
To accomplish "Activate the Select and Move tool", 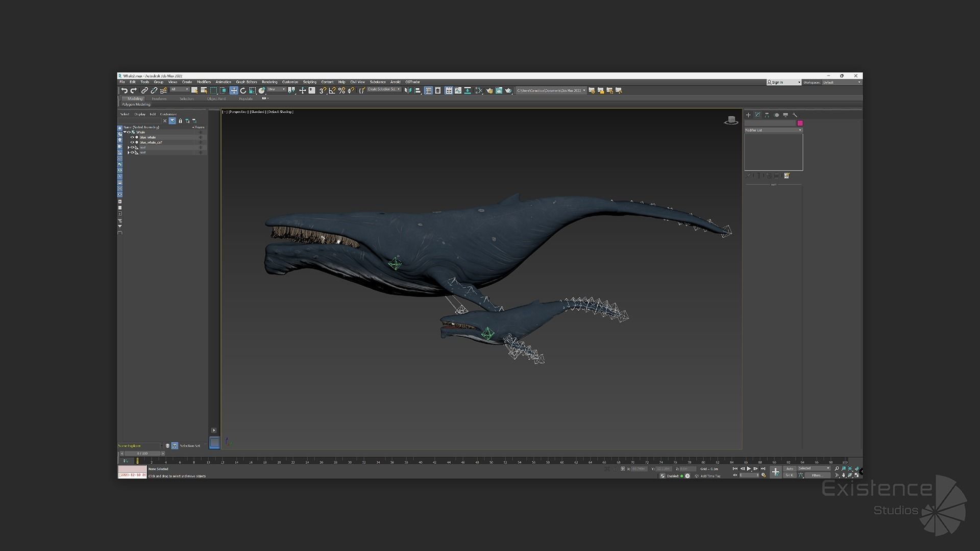I will [234, 90].
